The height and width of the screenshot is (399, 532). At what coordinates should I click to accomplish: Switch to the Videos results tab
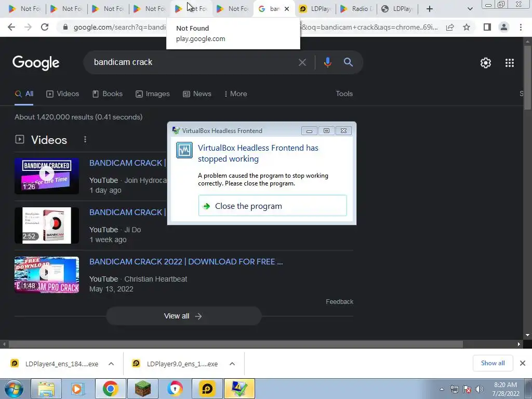[x=63, y=94]
